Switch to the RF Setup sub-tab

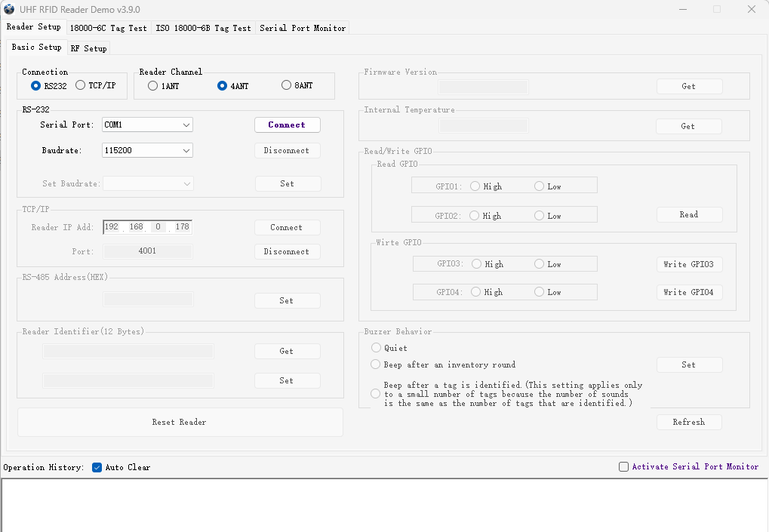click(x=88, y=48)
